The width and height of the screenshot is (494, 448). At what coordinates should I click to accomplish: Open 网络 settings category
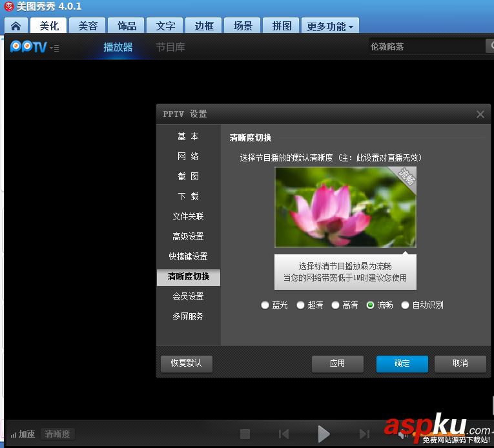189,156
